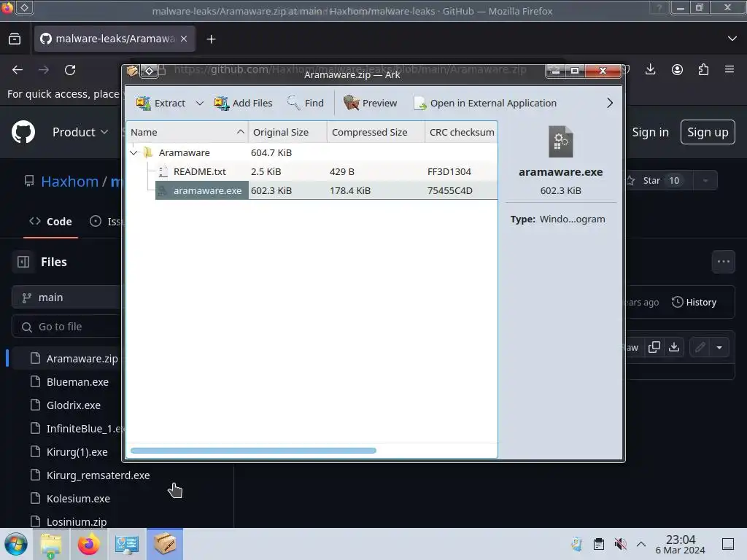Switch to the Issues tab

pyautogui.click(x=106, y=222)
